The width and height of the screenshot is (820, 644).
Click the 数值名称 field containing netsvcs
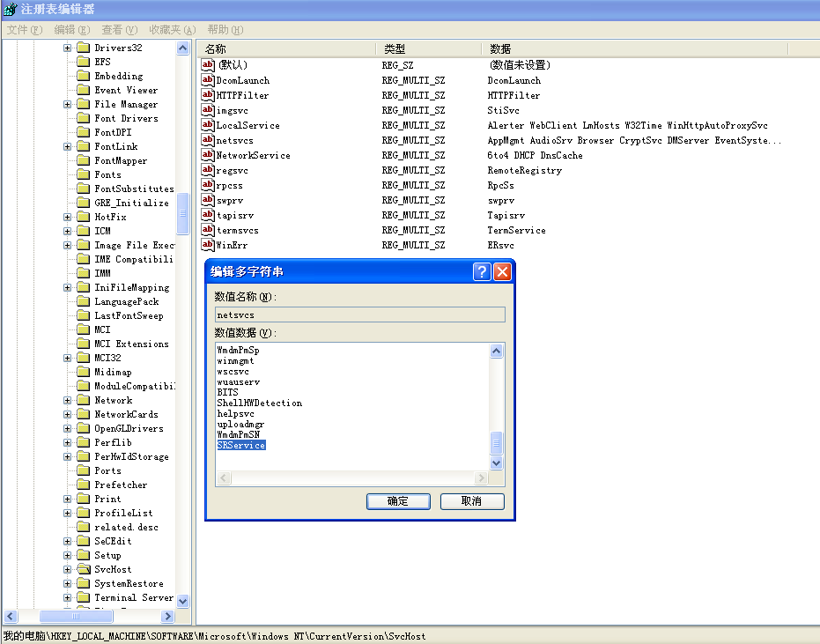tap(359, 315)
